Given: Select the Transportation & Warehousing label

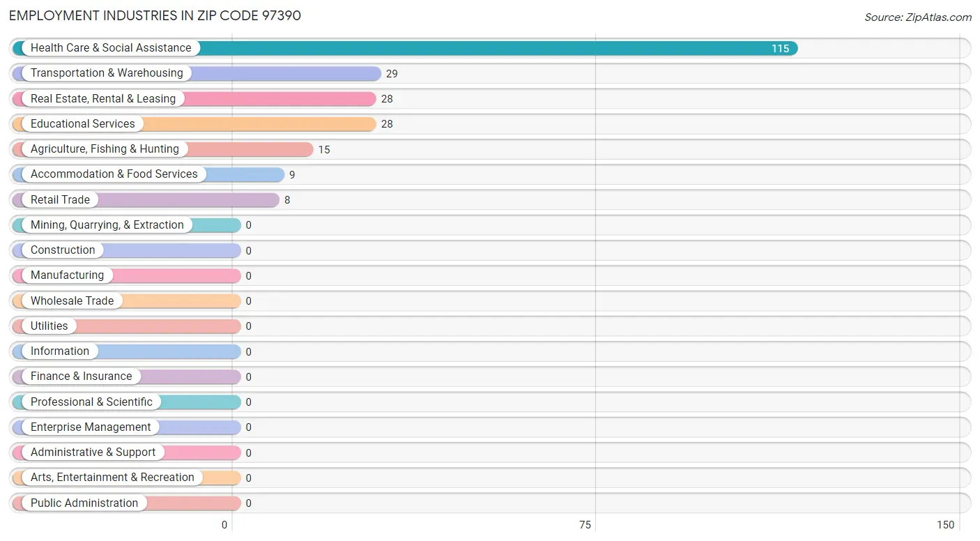Looking at the screenshot, I should pyautogui.click(x=107, y=73).
